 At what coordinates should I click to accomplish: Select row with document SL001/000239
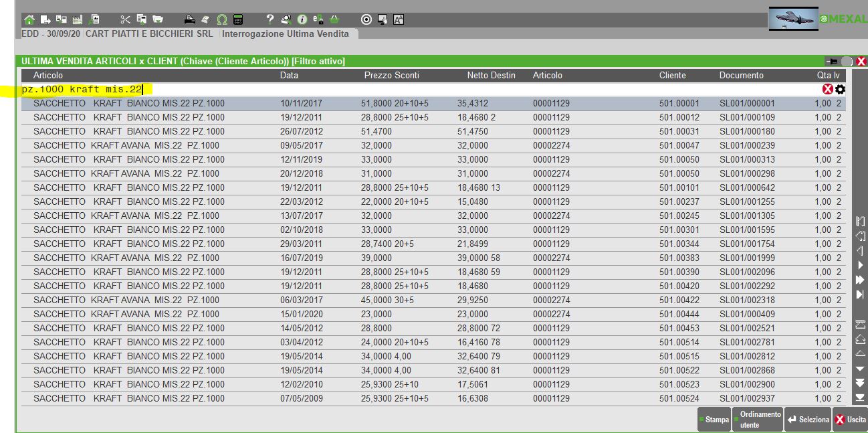[x=746, y=145]
